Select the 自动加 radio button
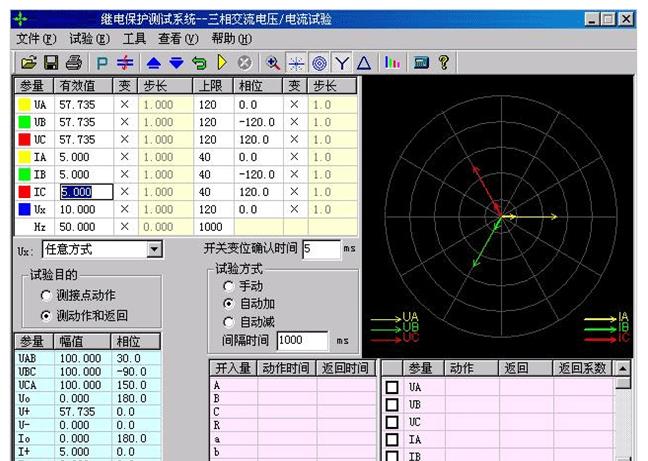The height and width of the screenshot is (461, 648). point(228,304)
